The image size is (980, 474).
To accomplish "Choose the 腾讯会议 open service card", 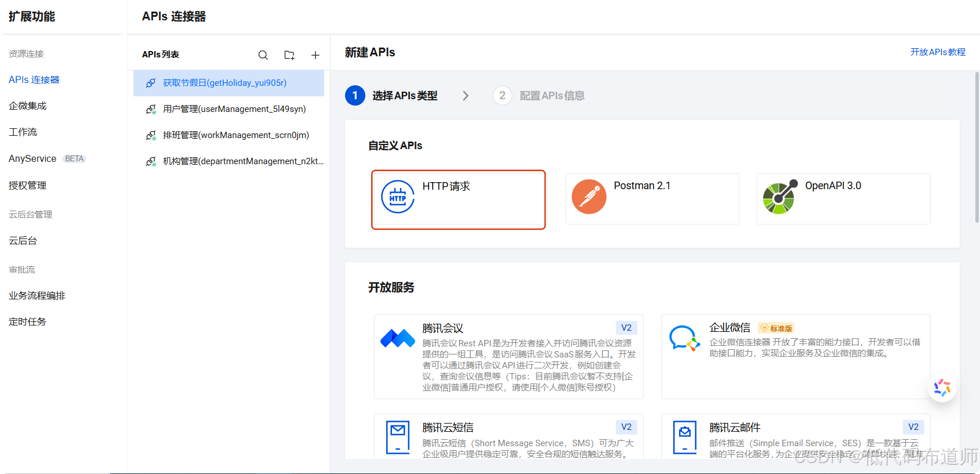I will [509, 357].
